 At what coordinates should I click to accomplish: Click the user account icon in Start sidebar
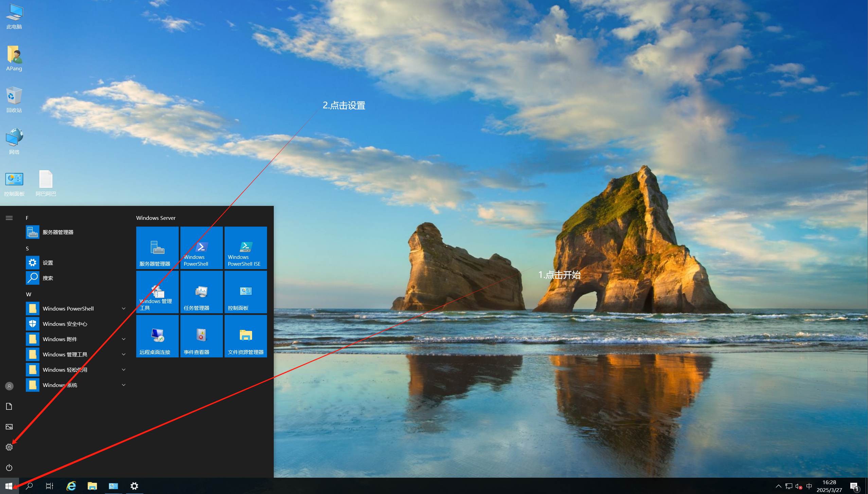[x=9, y=386]
